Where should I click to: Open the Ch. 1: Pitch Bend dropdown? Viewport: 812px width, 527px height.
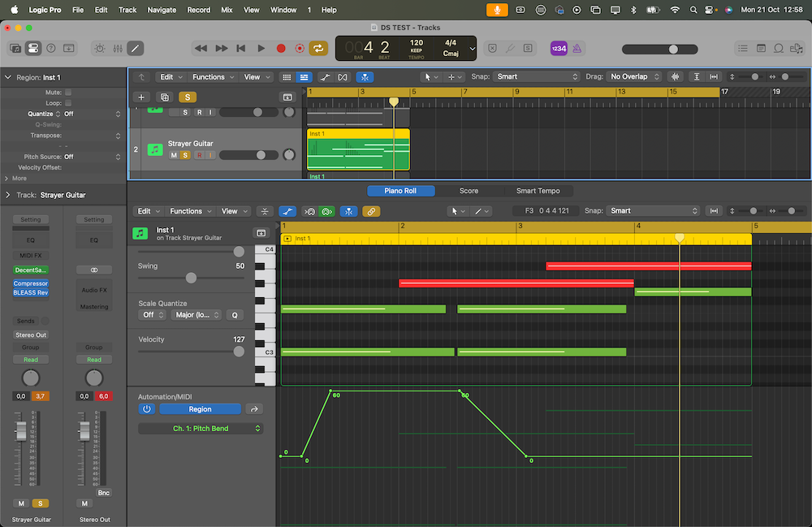(201, 429)
